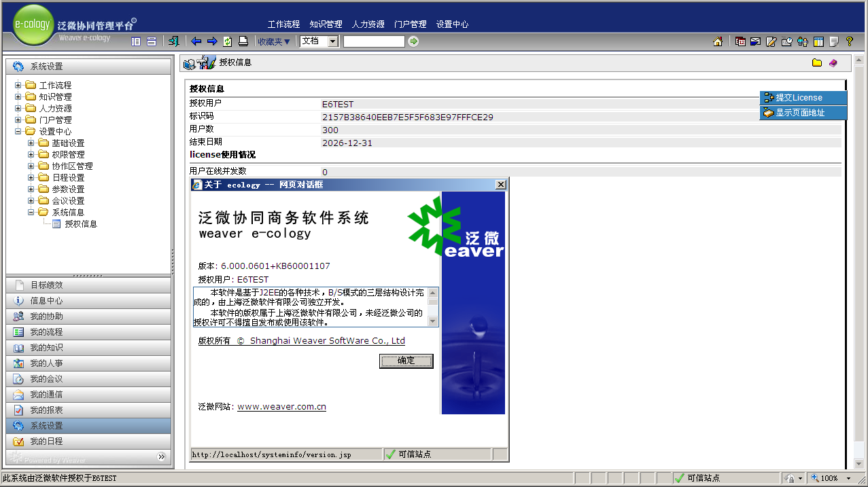Select the 会议设置 tree item
This screenshot has width=868, height=487.
tap(68, 201)
